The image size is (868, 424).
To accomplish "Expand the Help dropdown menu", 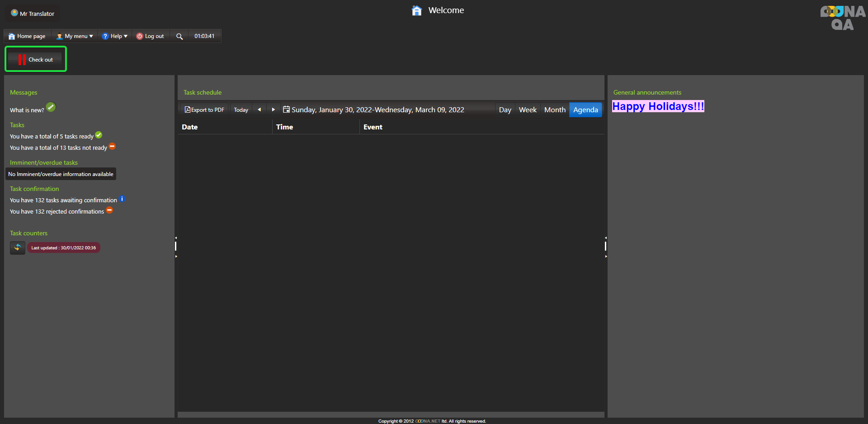I will 115,36.
